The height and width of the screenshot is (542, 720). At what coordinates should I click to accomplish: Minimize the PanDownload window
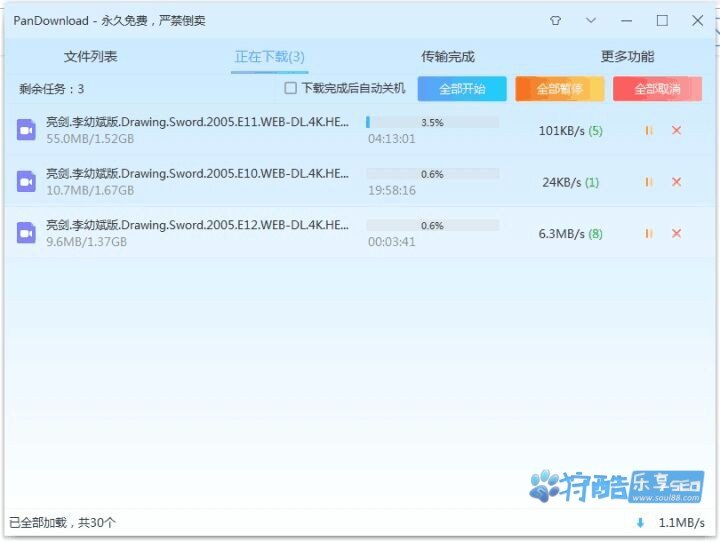[626, 21]
